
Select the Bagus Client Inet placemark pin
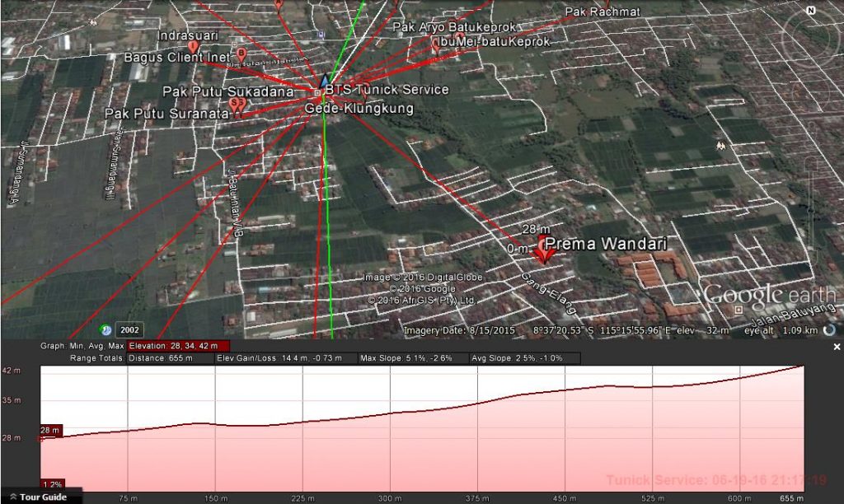click(x=241, y=55)
